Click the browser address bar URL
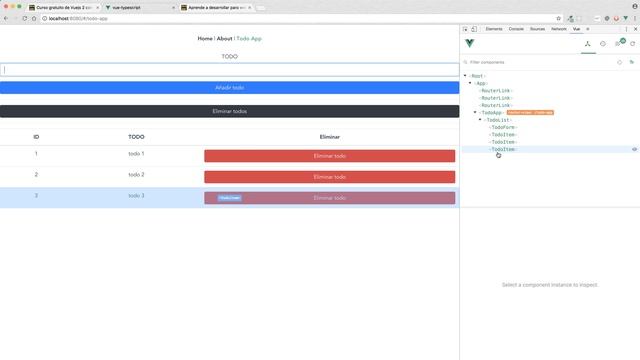Viewport: 640px width, 360px height. point(78,18)
